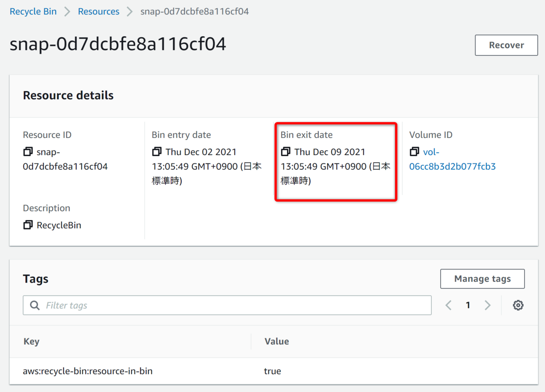Click the Resource ID label
This screenshot has height=392, width=545.
[x=47, y=135]
